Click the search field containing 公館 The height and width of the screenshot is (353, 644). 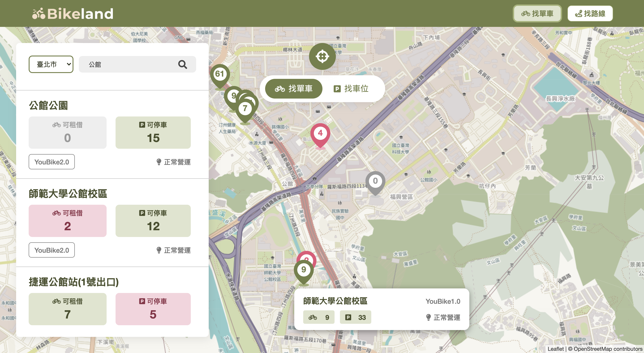pos(130,64)
